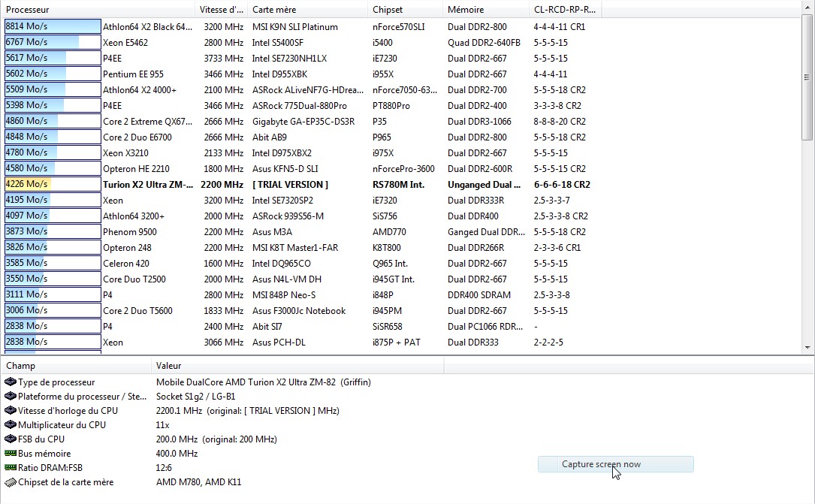Click the Intel SE7230NH1LX motherboard cell
Image resolution: width=815 pixels, height=504 pixels.
coord(289,58)
